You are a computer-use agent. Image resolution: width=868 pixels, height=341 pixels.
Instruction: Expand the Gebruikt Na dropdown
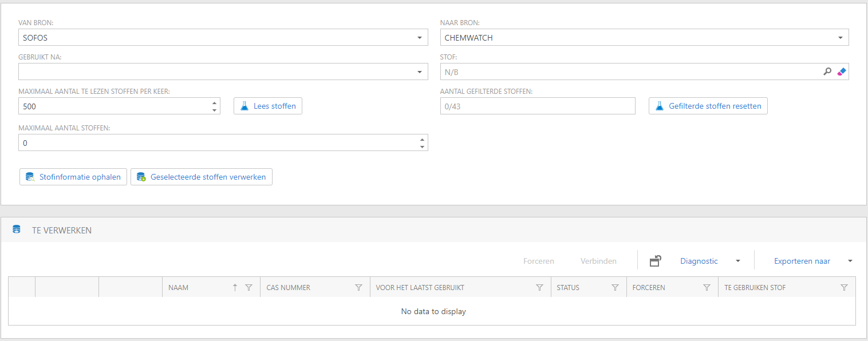pyautogui.click(x=419, y=72)
